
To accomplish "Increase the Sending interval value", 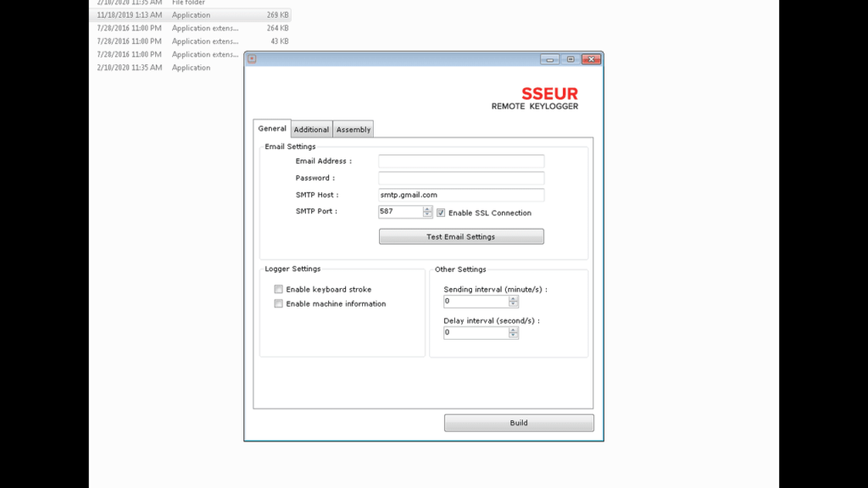I will click(x=513, y=298).
